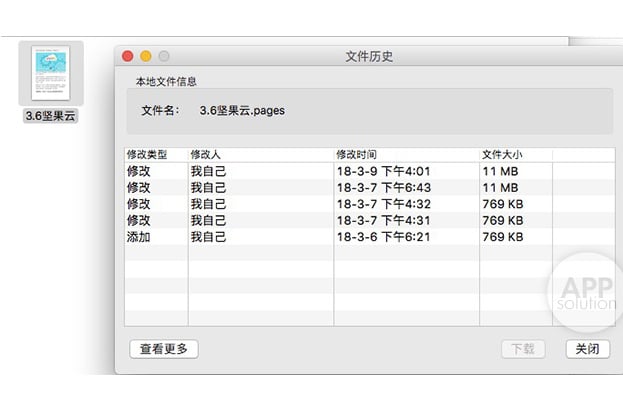Select the version from 18-3-7 下午4:31
The height and width of the screenshot is (409, 623).
(x=370, y=220)
